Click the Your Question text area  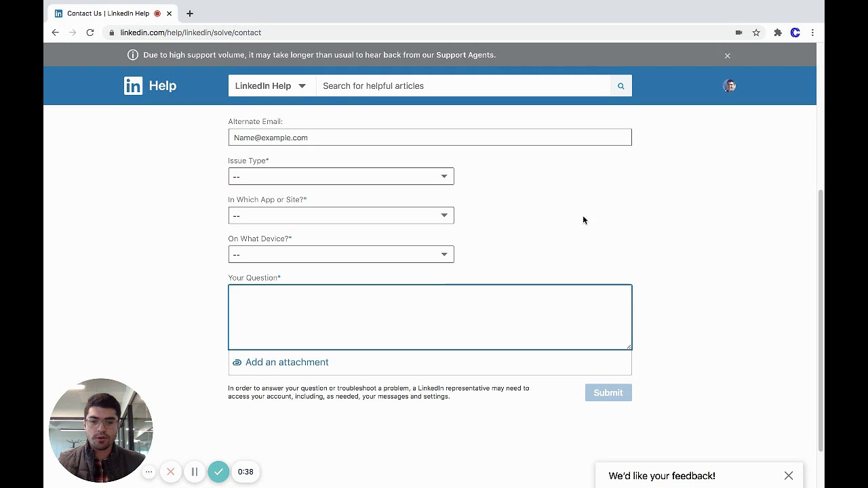430,317
